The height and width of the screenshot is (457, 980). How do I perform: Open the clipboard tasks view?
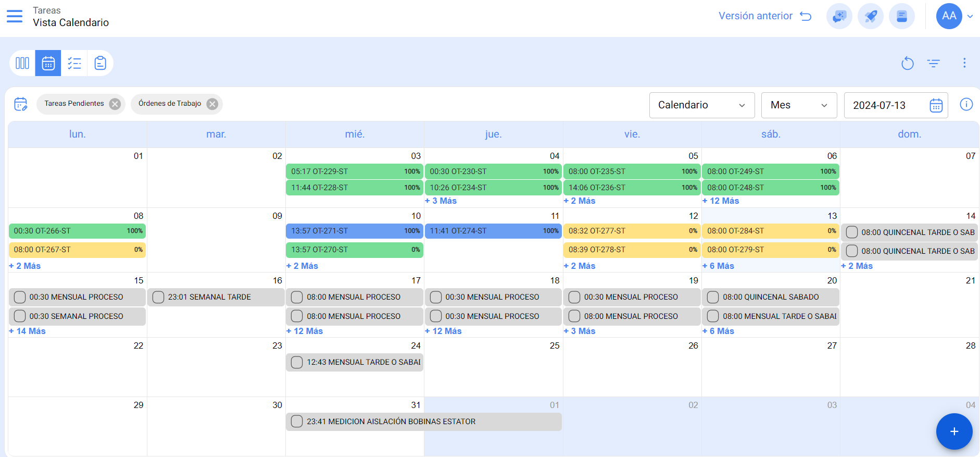click(100, 63)
